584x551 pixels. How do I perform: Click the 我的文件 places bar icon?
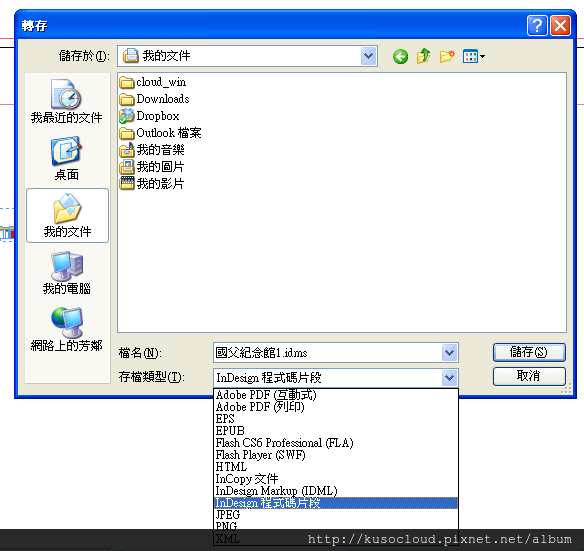pos(67,215)
